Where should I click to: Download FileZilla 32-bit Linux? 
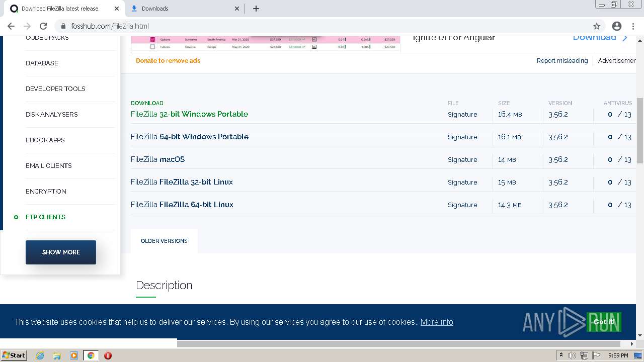(x=182, y=182)
